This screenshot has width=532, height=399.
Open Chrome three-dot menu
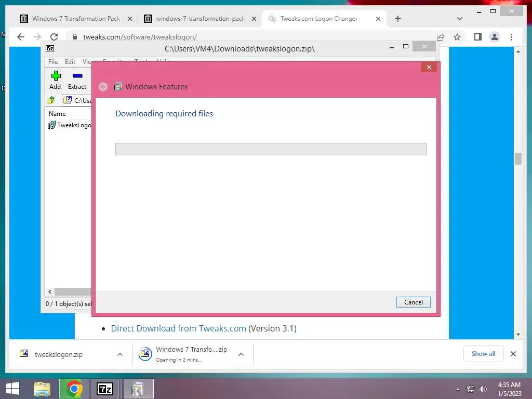pos(511,37)
